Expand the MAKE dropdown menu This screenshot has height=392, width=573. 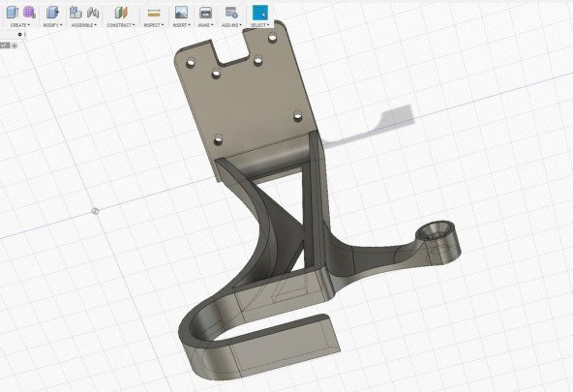point(205,25)
